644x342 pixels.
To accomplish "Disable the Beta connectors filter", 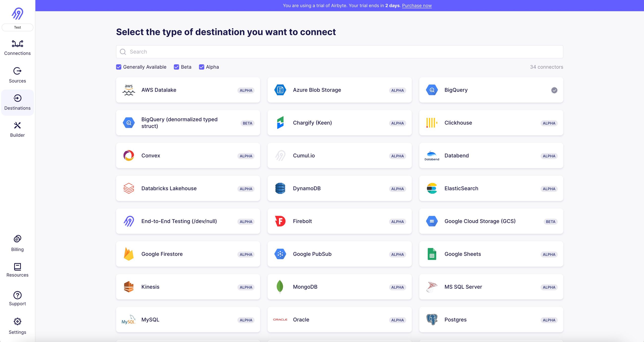I will coord(177,67).
